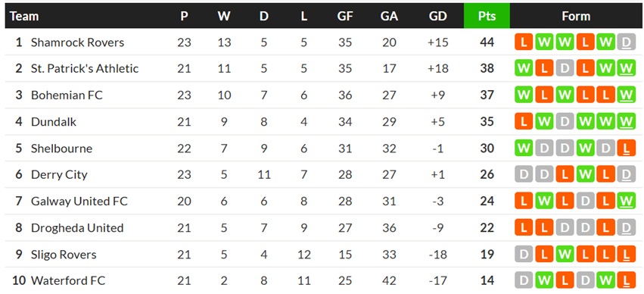This screenshot has width=644, height=294.
Task: Click the Team column header
Action: point(24,16)
